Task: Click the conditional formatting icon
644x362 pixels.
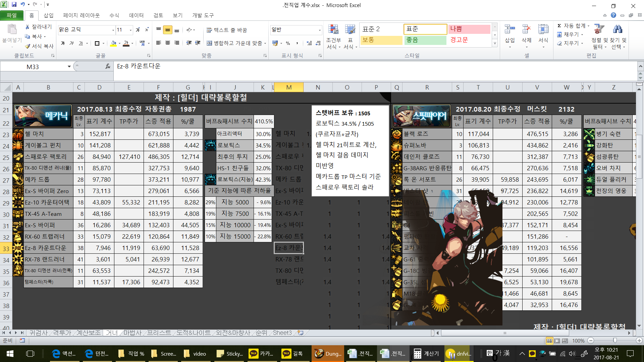Action: (x=333, y=30)
